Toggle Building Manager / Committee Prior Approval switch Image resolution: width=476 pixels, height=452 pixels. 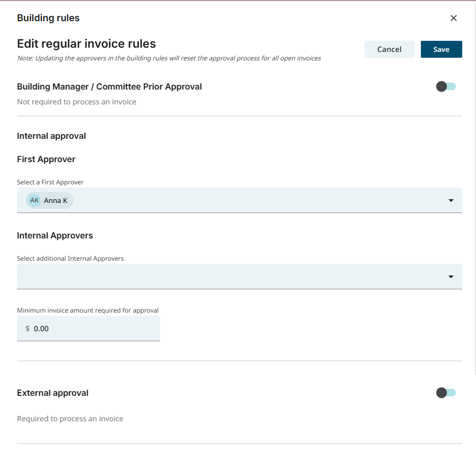446,86
